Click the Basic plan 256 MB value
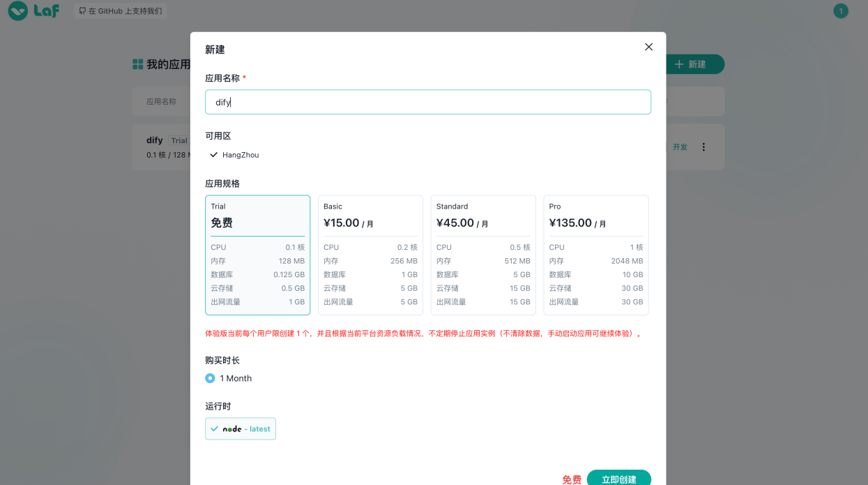Viewport: 868px width, 485px height. pyautogui.click(x=404, y=261)
